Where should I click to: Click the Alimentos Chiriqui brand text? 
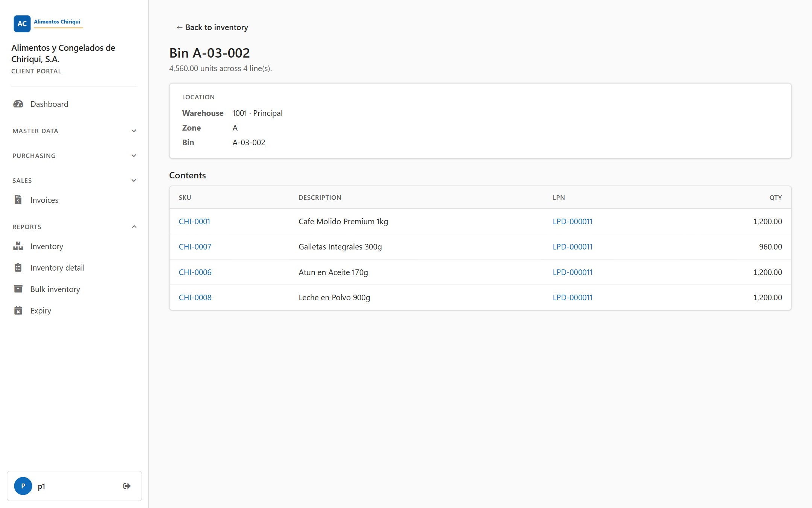coord(57,22)
